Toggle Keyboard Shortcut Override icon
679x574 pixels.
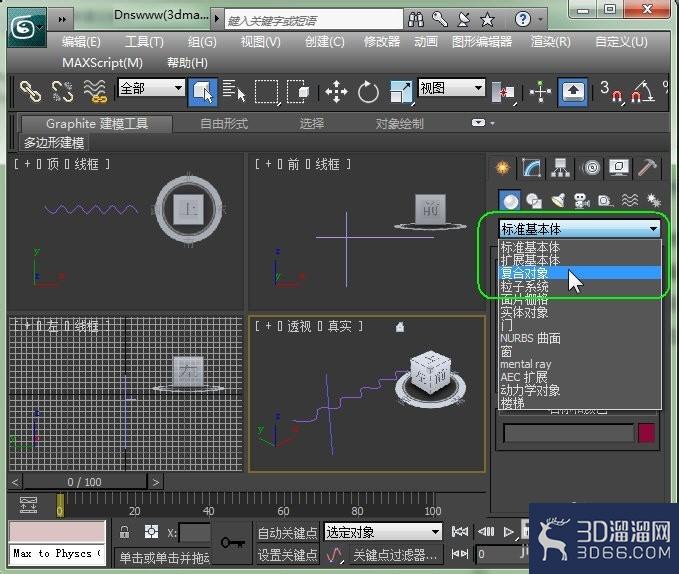pos(573,92)
